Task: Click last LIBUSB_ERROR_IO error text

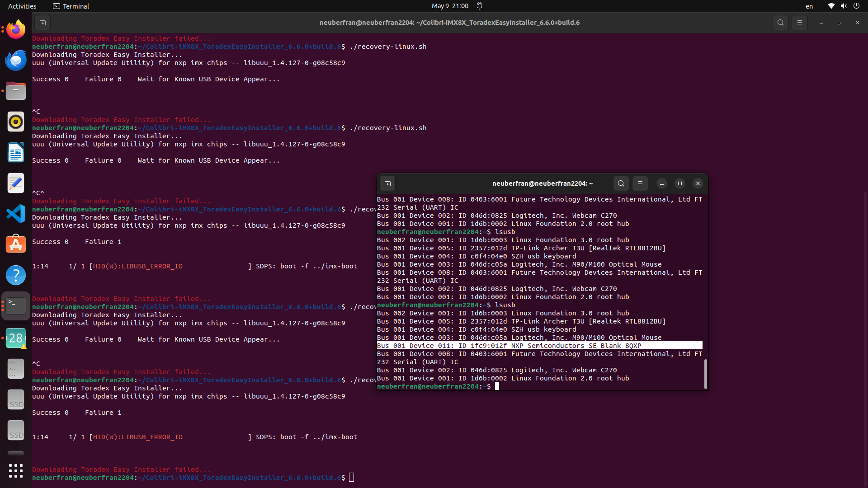Action: point(137,437)
